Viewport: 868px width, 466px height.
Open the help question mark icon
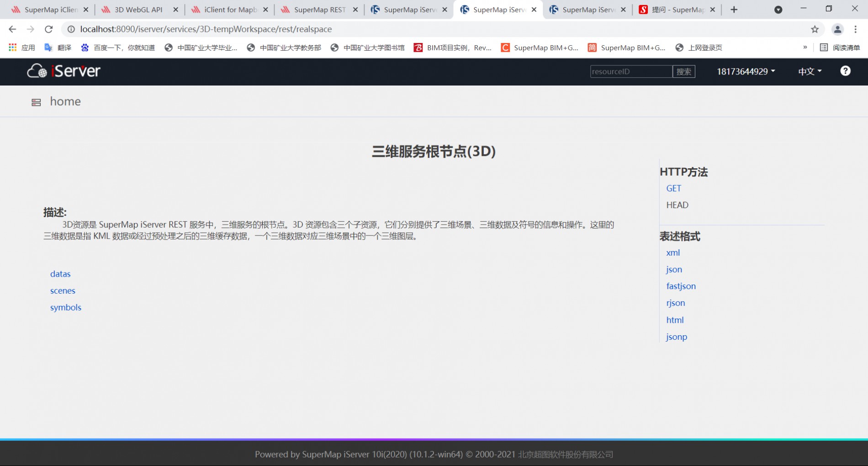coord(845,71)
